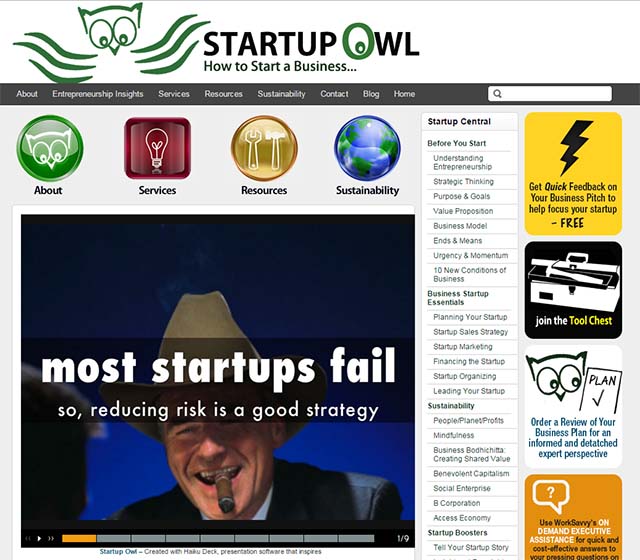
Task: Select Contact in the navigation bar
Action: pyautogui.click(x=334, y=94)
